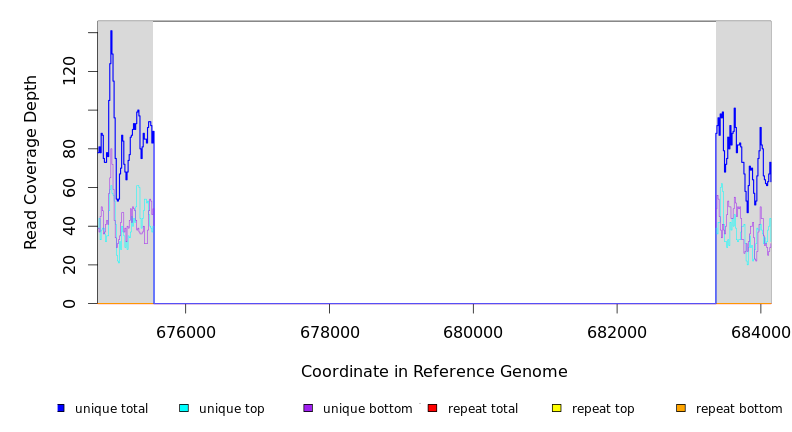Click the 40 y-axis tick label
This screenshot has height=432, width=792.
[69, 226]
